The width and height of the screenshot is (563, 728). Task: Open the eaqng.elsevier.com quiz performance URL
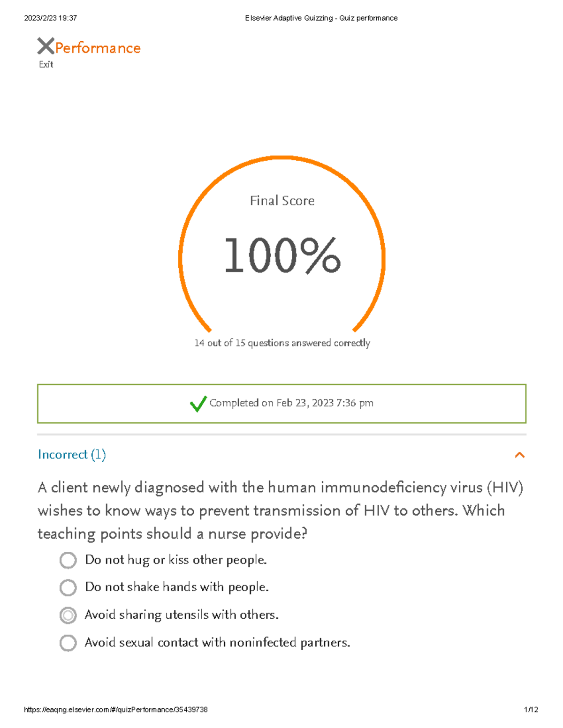coord(116,709)
